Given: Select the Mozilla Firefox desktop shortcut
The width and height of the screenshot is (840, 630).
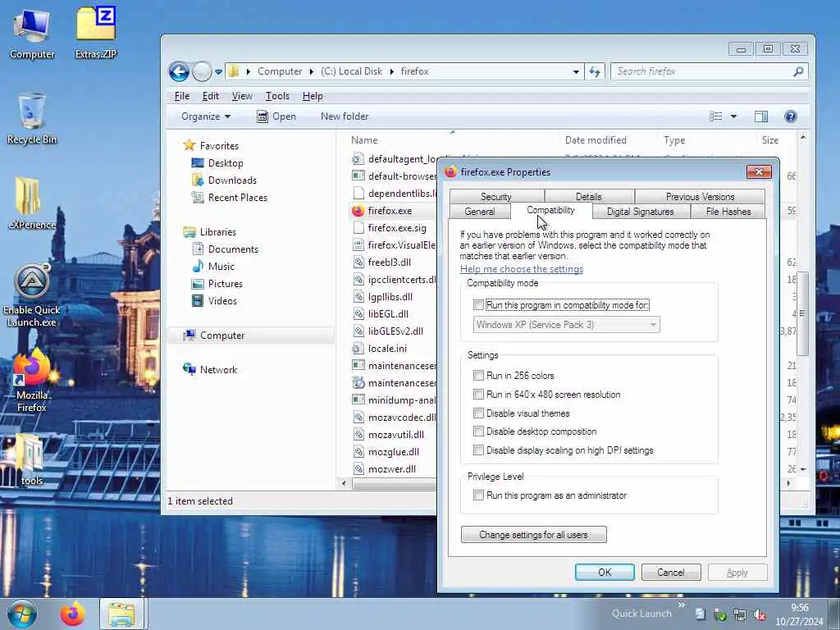Looking at the screenshot, I should point(32,381).
